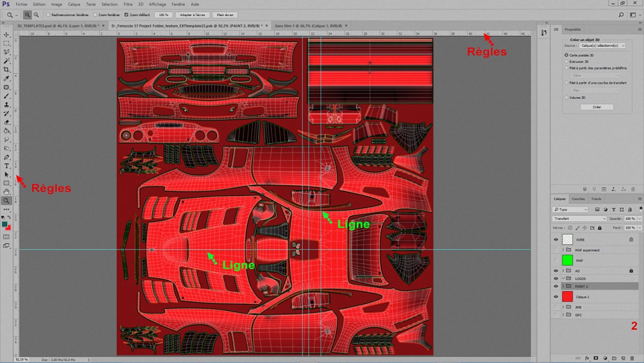
Task: Open the Calque menu
Action: (x=74, y=4)
